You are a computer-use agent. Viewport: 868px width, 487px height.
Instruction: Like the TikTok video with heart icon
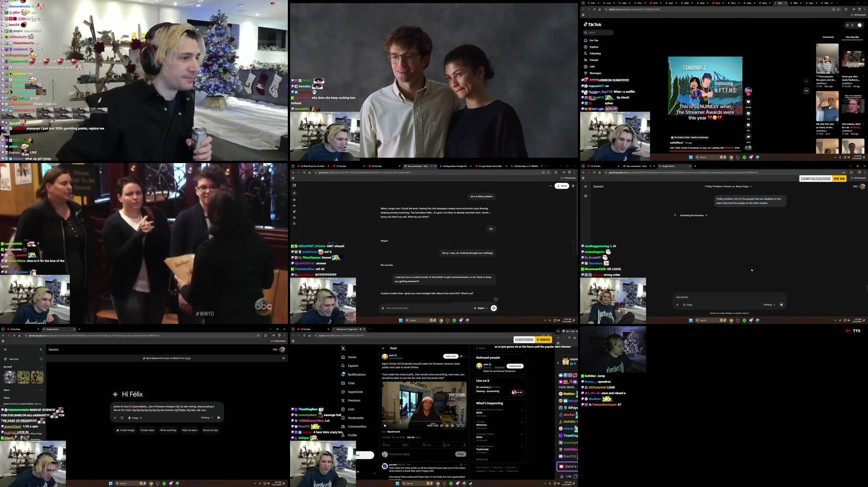coord(748,102)
